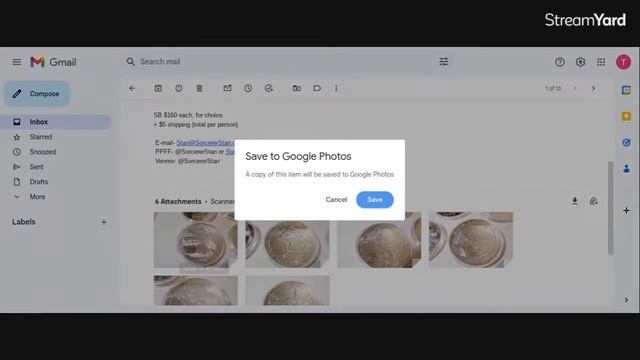Image resolution: width=640 pixels, height=360 pixels.
Task: Create a new label with plus icon
Action: tap(104, 222)
